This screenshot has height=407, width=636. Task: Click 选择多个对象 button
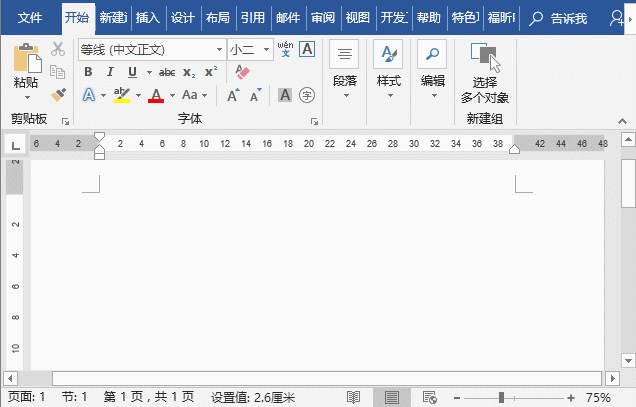click(485, 73)
